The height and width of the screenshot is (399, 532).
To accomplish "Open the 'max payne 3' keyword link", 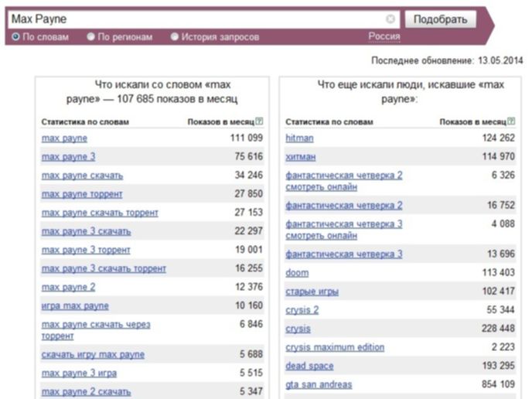I will (68, 157).
